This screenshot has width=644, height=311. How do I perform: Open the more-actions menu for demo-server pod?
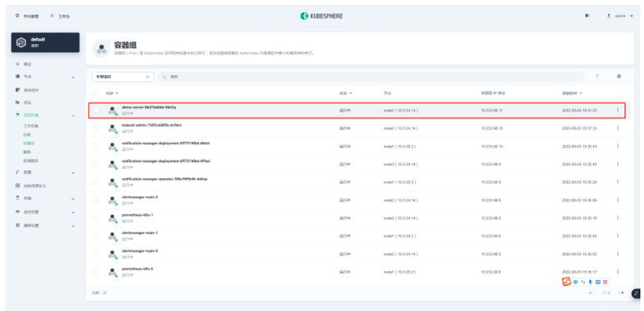(x=617, y=110)
